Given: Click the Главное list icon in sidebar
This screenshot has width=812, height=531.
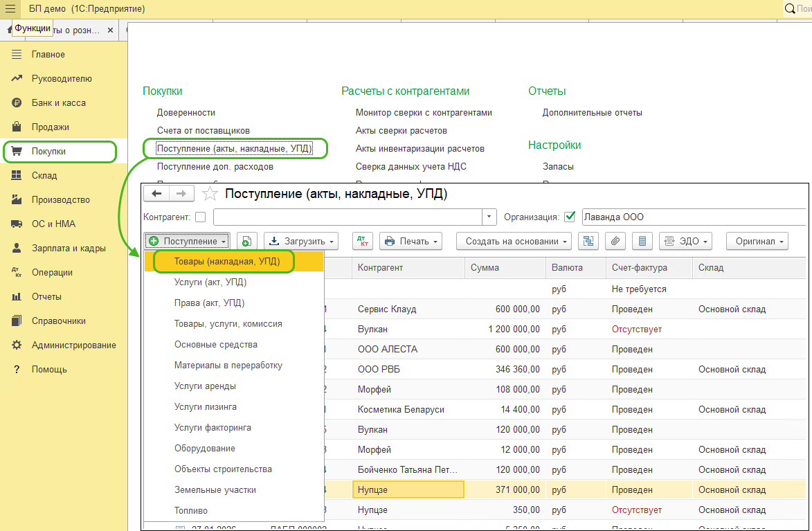Looking at the screenshot, I should pos(17,55).
